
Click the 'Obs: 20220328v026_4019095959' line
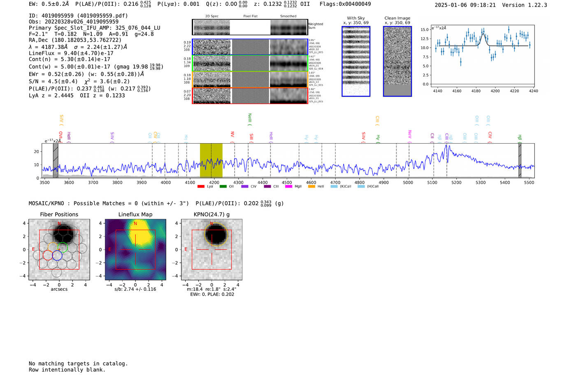(x=74, y=22)
